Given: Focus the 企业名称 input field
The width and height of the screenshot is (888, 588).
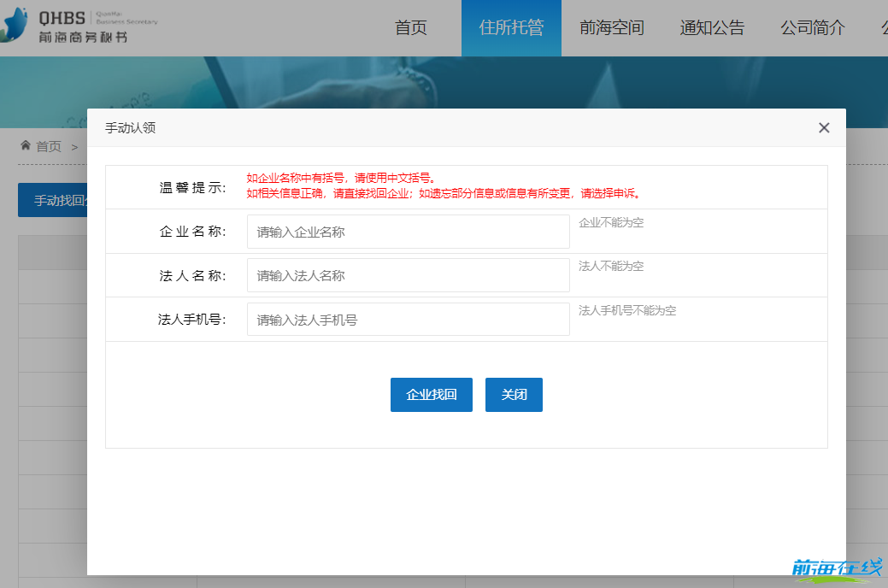Looking at the screenshot, I should coord(408,231).
